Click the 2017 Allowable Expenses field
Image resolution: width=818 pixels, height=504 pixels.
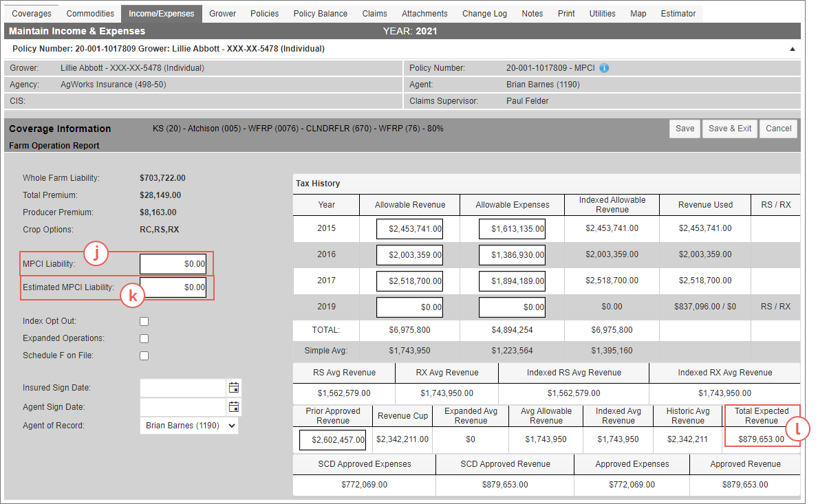(x=512, y=281)
